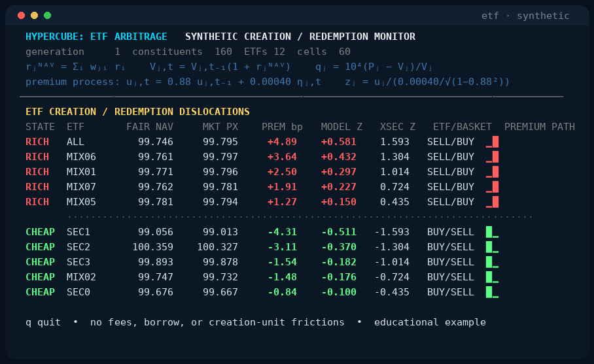Click the MIX06 row premium path sparkline
Screen dimensions: 594x364
[x=492, y=157]
